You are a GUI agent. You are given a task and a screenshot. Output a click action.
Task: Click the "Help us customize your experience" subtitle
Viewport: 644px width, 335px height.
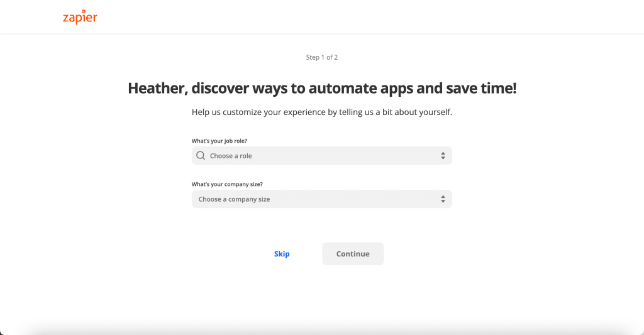(x=321, y=112)
